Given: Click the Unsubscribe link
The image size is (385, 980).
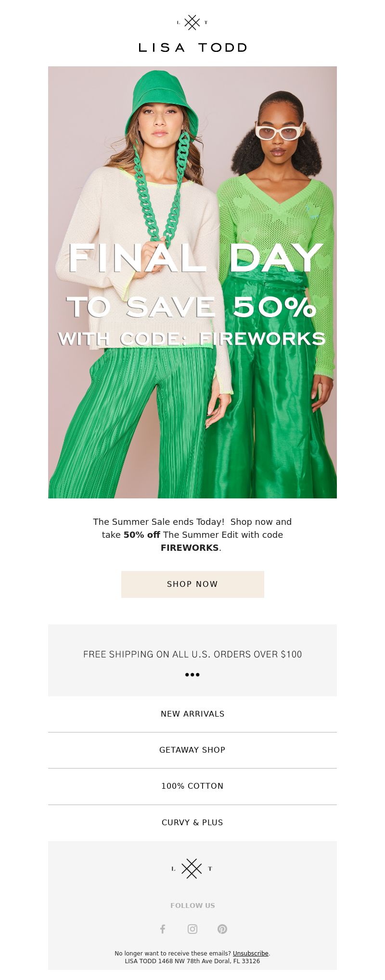Looking at the screenshot, I should [x=251, y=953].
